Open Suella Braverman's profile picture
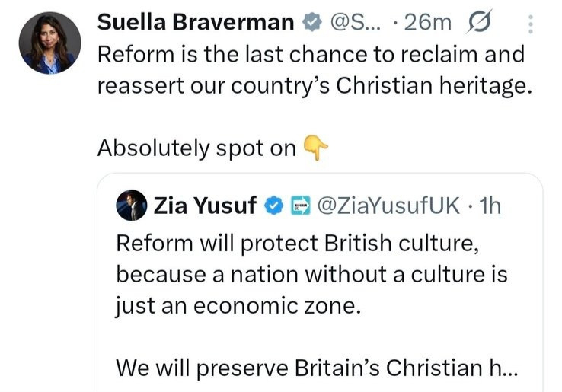 (x=49, y=43)
